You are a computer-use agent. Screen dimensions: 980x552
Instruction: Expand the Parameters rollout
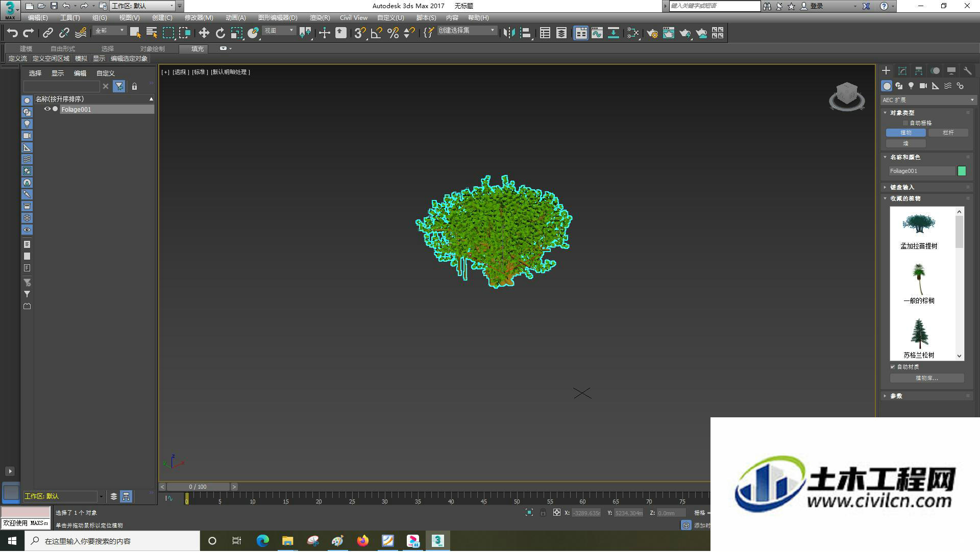(896, 396)
